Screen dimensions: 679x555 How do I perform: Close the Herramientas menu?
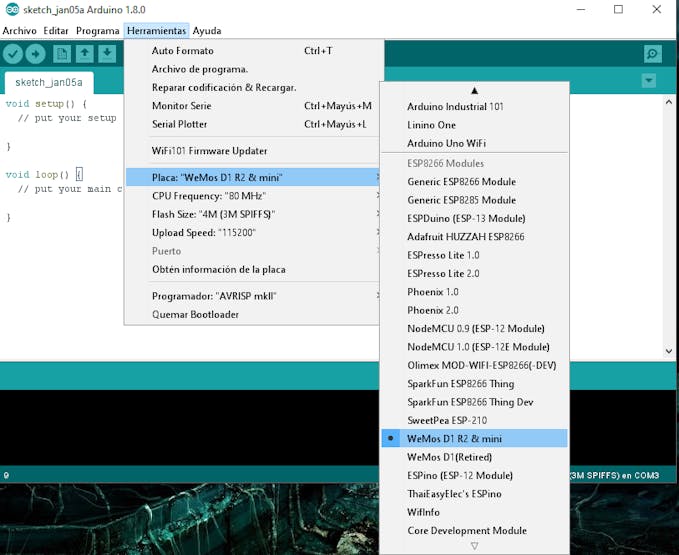pyautogui.click(x=156, y=31)
